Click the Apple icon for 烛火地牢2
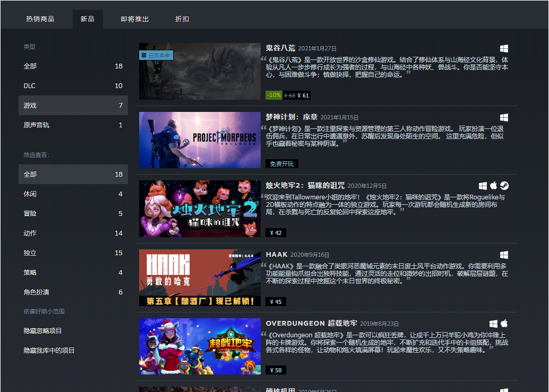This screenshot has width=549, height=392. pos(494,186)
